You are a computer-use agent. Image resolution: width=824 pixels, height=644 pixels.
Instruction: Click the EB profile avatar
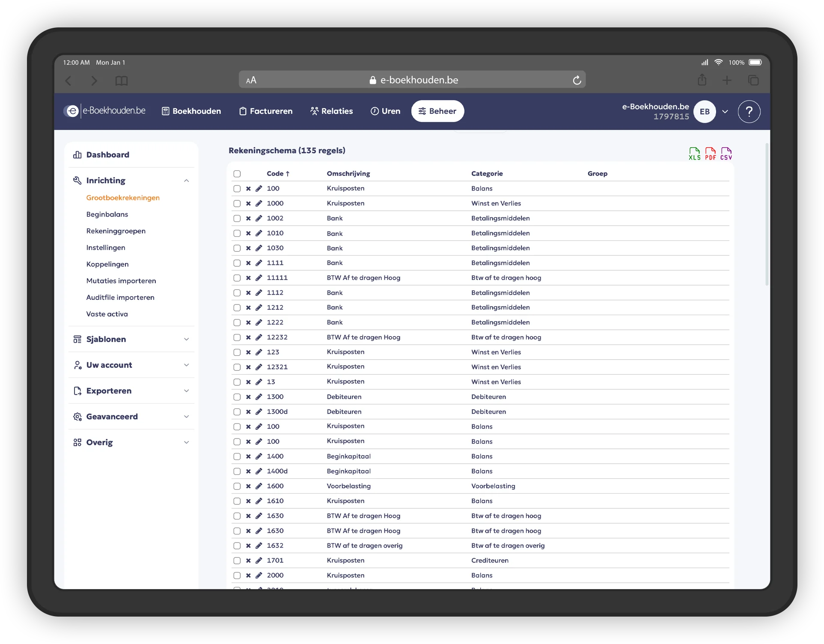(704, 112)
